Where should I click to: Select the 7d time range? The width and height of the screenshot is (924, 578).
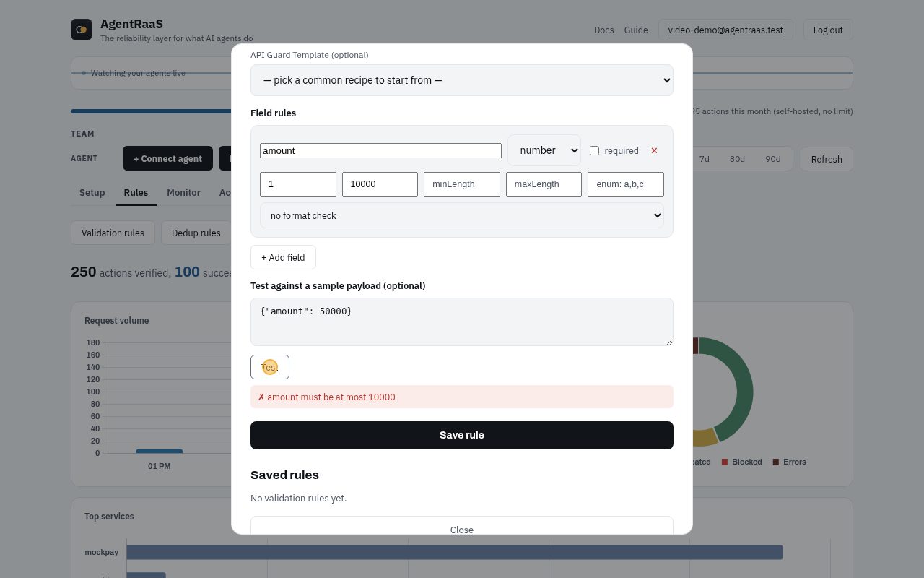(705, 158)
